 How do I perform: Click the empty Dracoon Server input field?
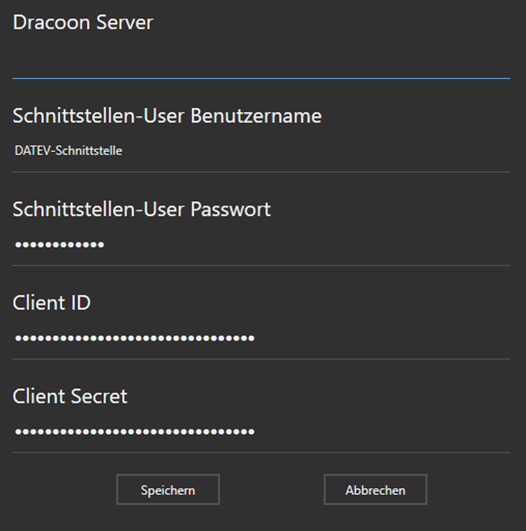[261, 58]
